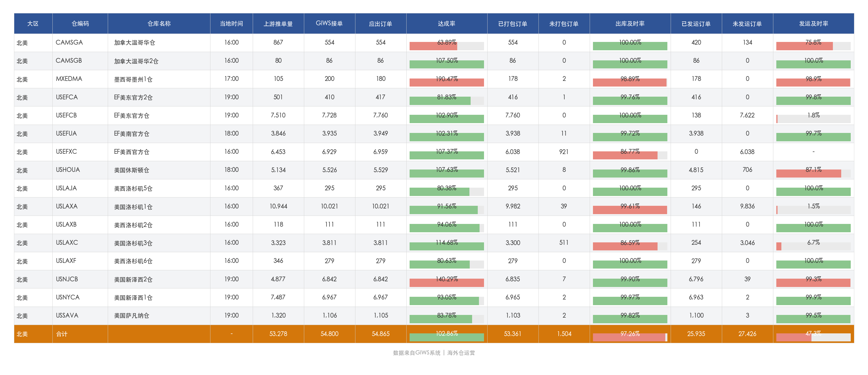The image size is (868, 375).
Task: Click the 合计 label in the total row
Action: [x=62, y=334]
